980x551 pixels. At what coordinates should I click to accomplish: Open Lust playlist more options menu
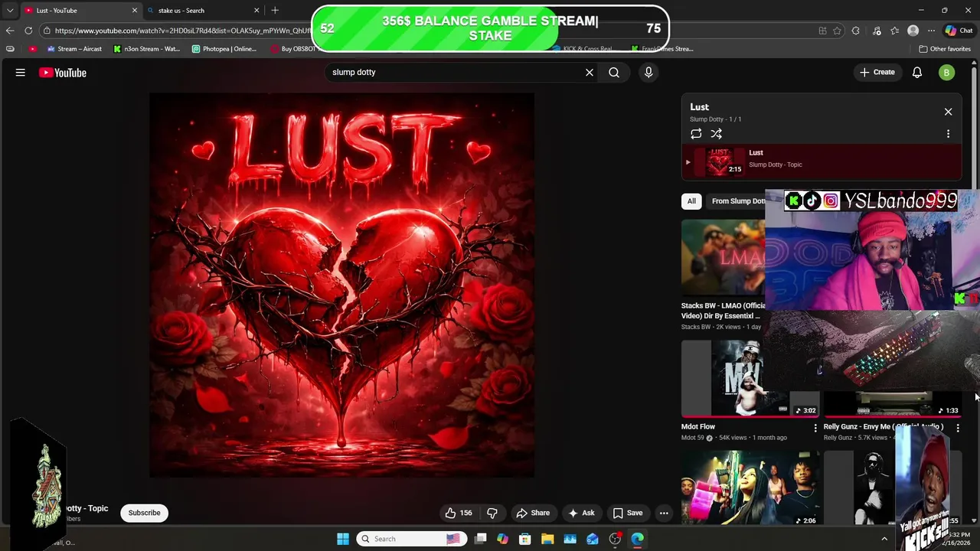pyautogui.click(x=948, y=134)
